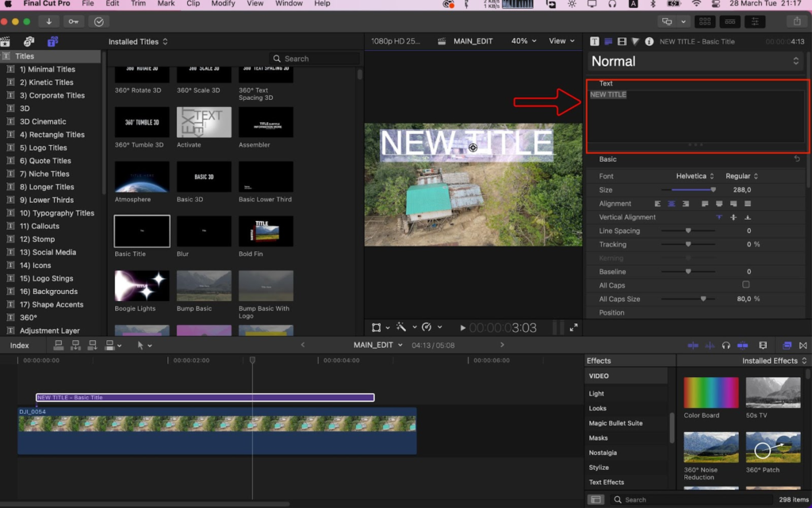This screenshot has width=812, height=508.
Task: Toggle skimming in the timeline
Action: [693, 345]
